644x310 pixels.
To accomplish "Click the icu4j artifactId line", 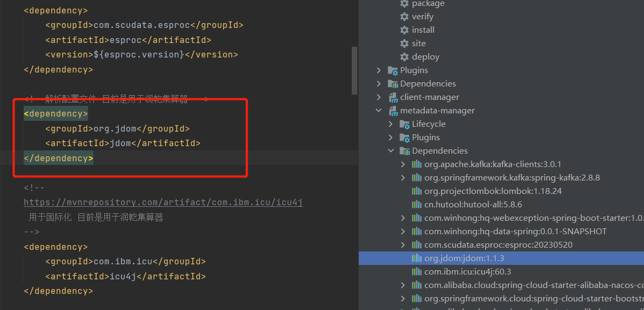I will (125, 276).
